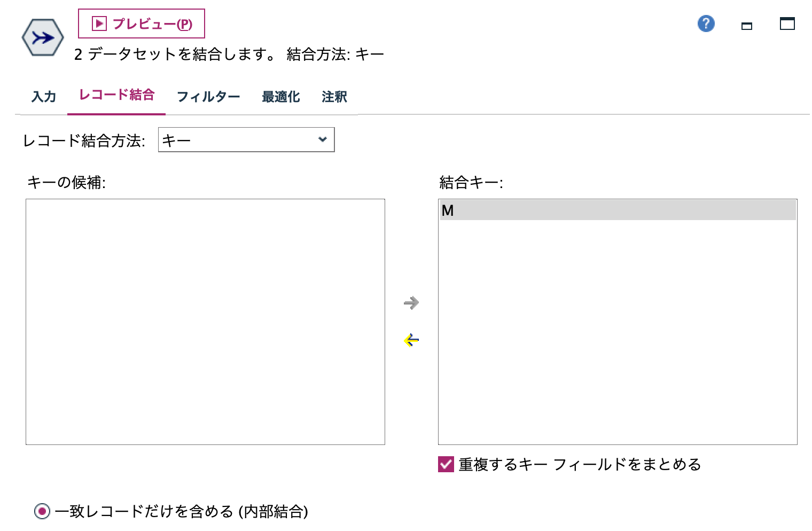Click the yellow left arrow to remove key
This screenshot has height=531, width=812.
click(x=411, y=340)
